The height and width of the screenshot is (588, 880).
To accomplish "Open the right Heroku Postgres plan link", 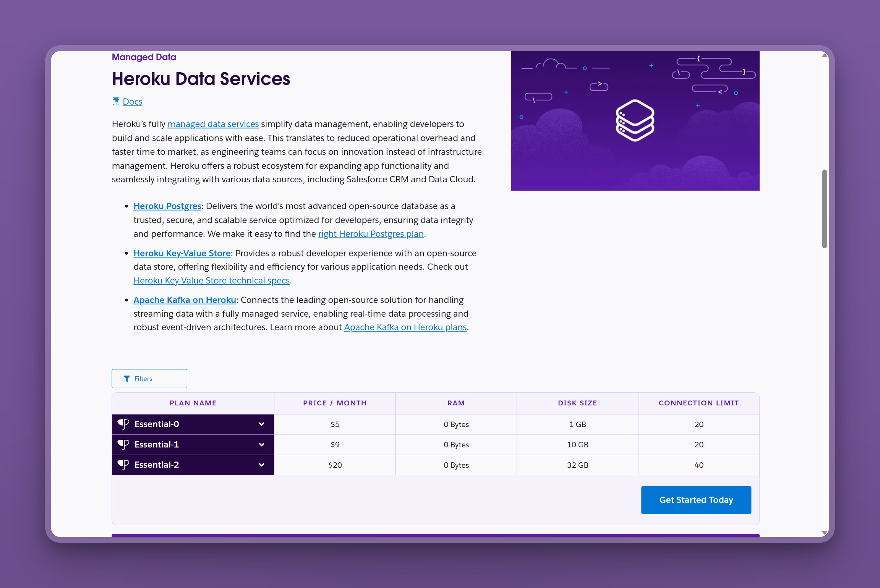I will coord(371,234).
